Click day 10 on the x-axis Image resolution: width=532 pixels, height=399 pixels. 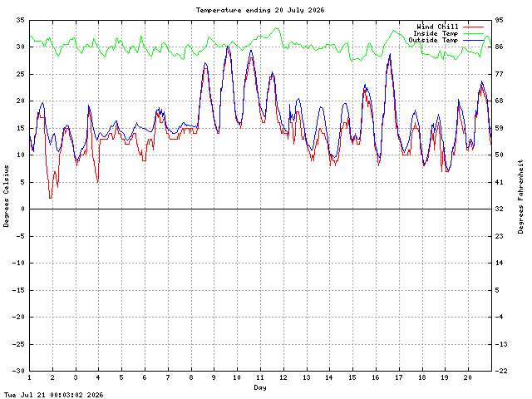point(237,377)
